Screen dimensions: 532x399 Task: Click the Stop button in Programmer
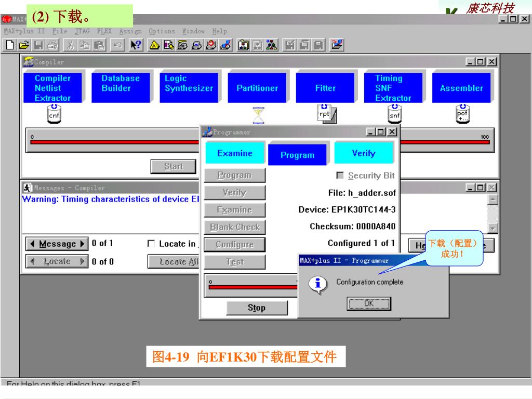tap(257, 308)
